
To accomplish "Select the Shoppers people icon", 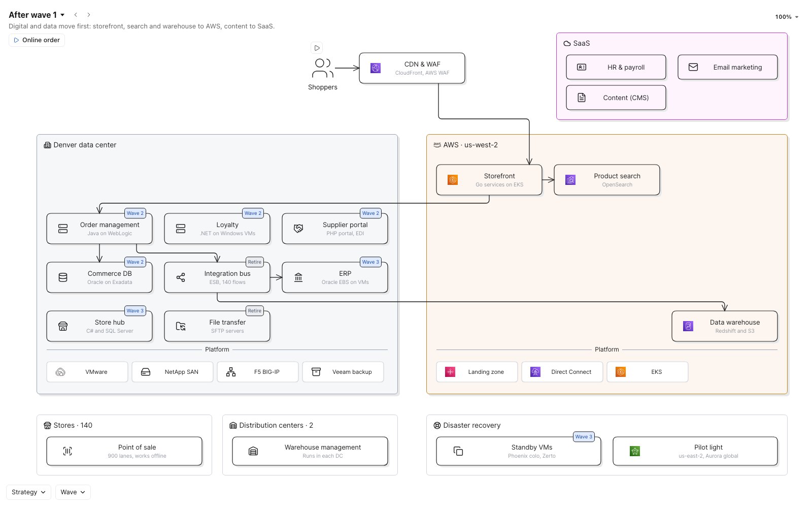I will click(x=323, y=68).
